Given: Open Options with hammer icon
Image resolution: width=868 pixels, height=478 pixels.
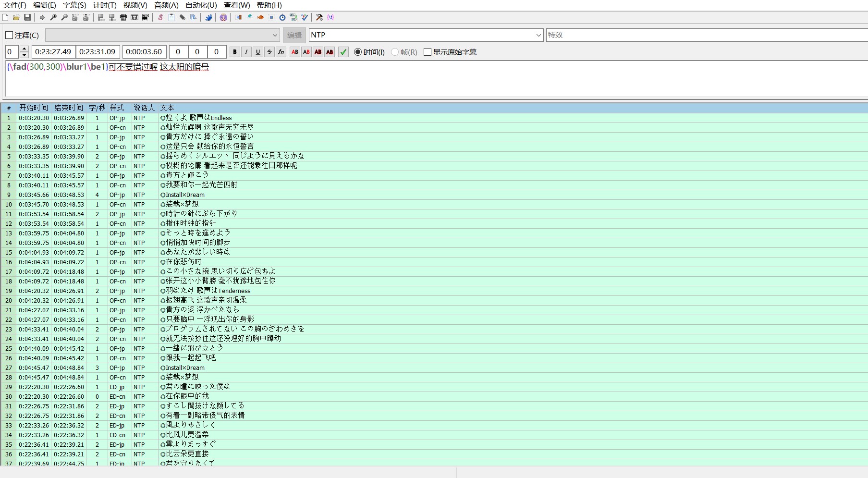Looking at the screenshot, I should click(x=319, y=17).
